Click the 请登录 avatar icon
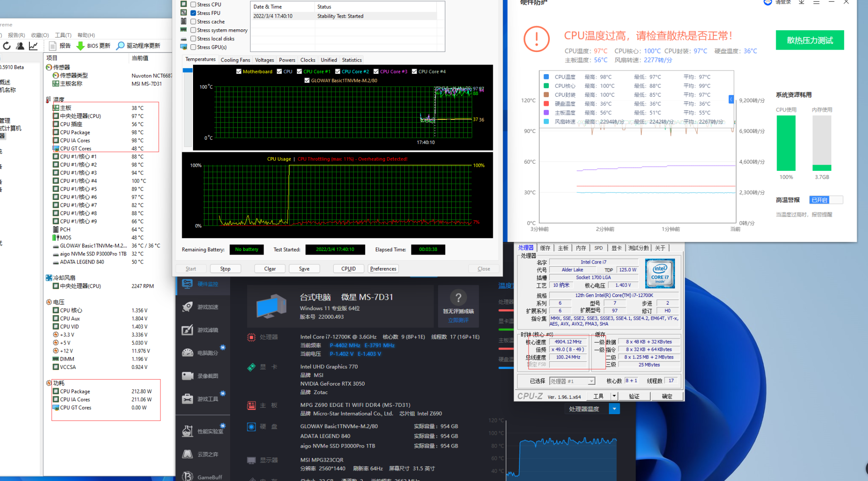This screenshot has width=868, height=481. click(768, 2)
